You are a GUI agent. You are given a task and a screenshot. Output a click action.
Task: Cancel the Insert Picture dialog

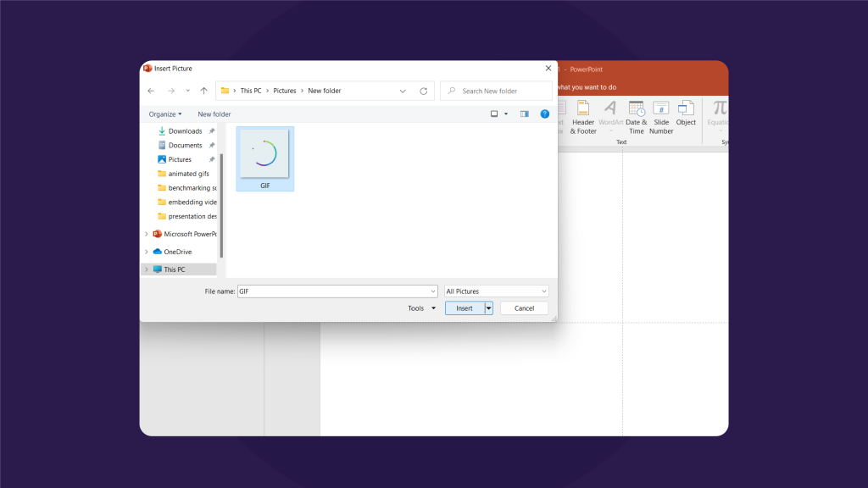523,308
